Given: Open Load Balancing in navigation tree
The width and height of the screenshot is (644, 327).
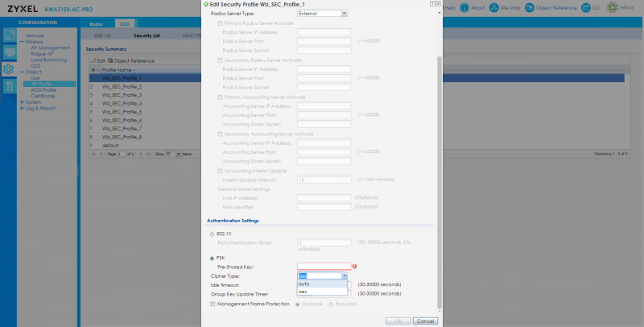Looking at the screenshot, I should 49,60.
